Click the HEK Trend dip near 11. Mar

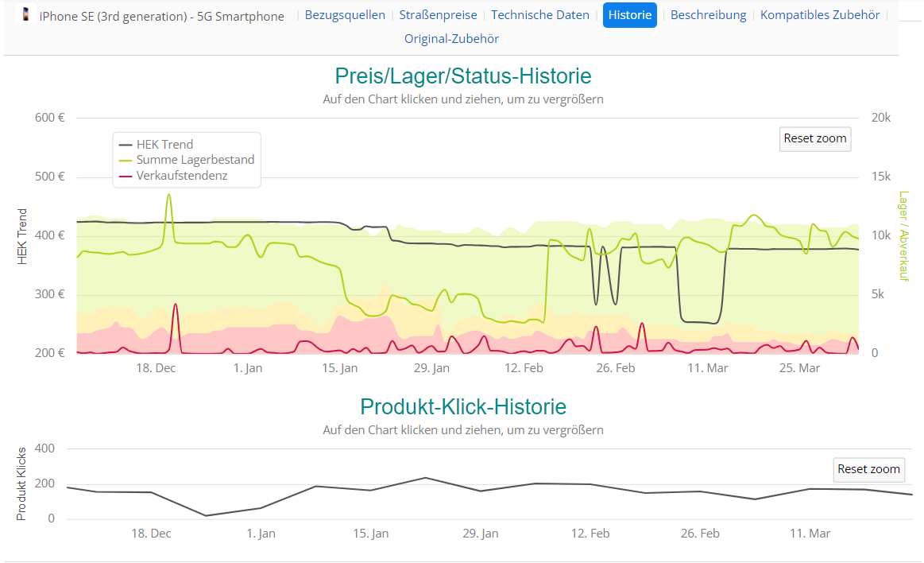(699, 322)
